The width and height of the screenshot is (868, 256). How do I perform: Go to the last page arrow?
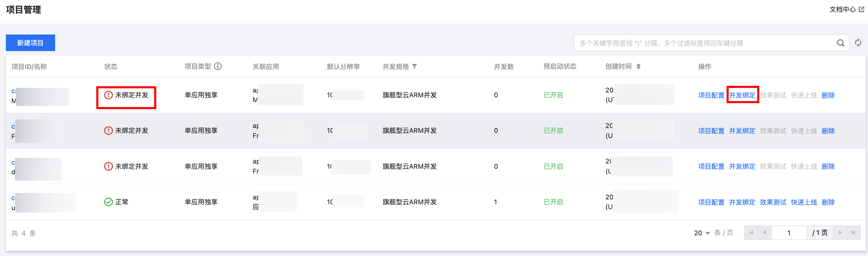pos(853,233)
